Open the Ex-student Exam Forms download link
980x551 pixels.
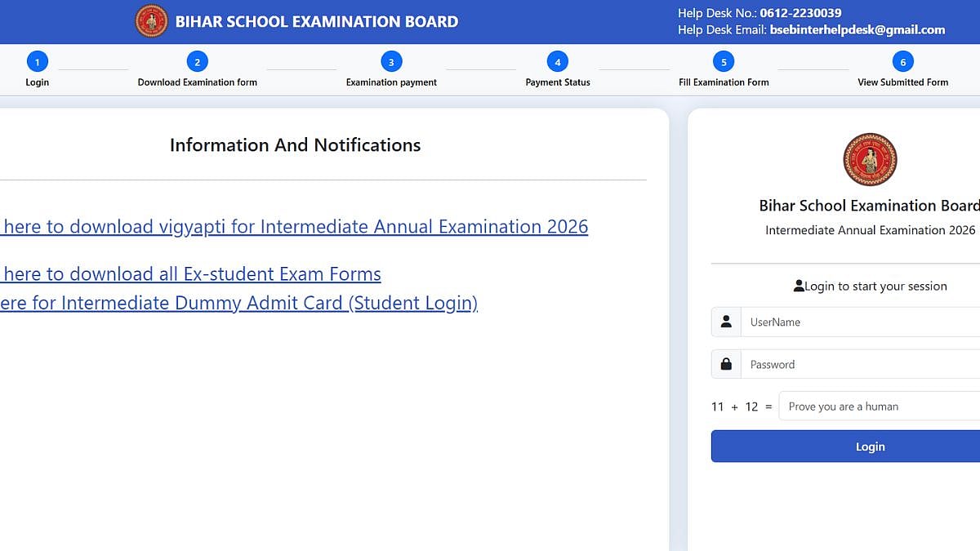click(190, 274)
